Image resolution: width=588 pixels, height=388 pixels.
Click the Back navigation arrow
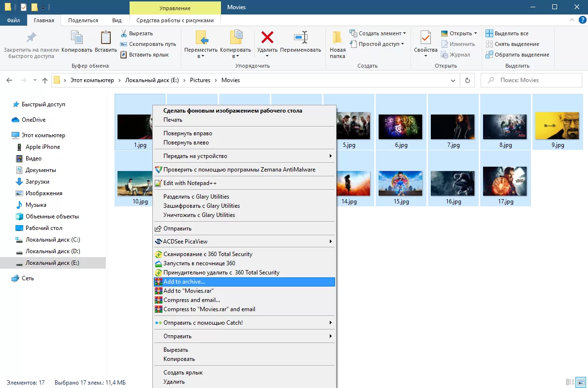[x=10, y=80]
